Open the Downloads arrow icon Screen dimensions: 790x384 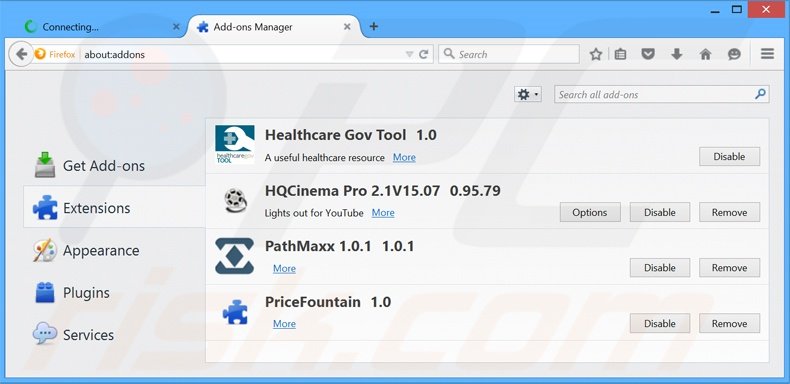click(x=677, y=54)
